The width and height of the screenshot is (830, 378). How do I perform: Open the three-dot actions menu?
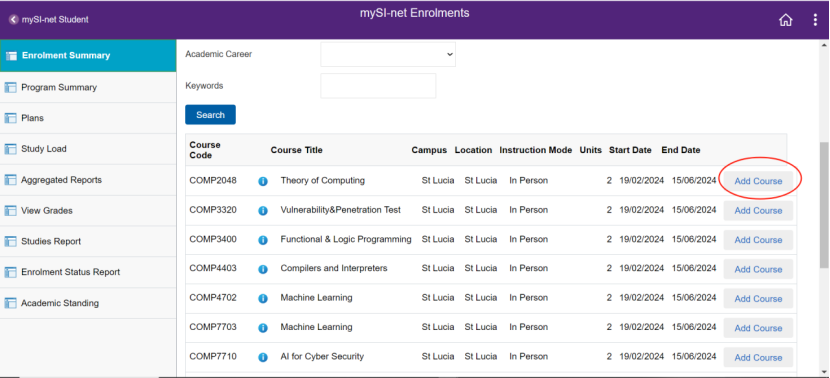coord(815,20)
